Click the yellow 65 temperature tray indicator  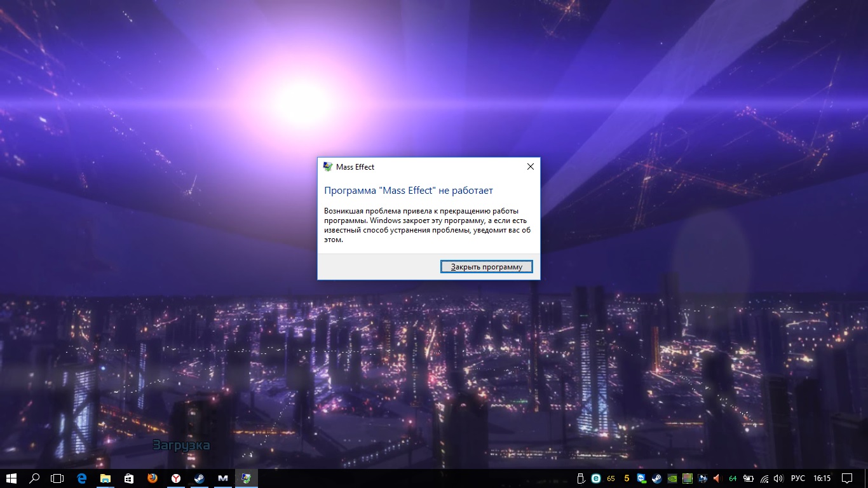click(611, 478)
